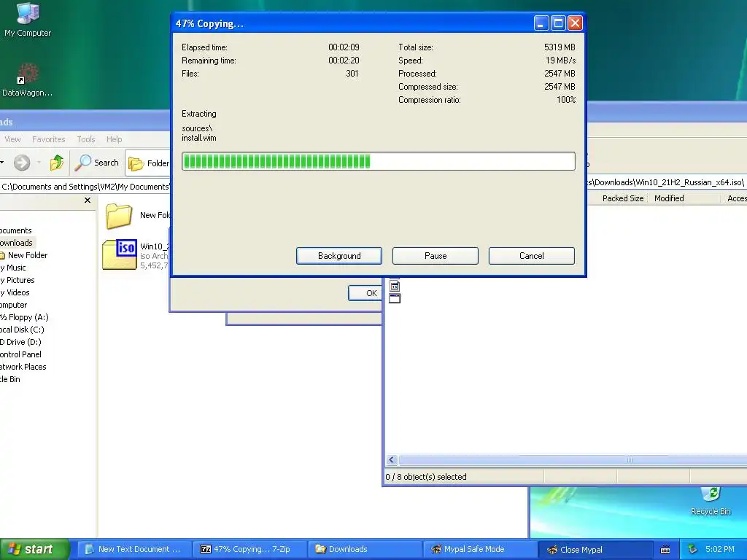Click the 5:02 PM system clock
Image resolution: width=747 pixels, height=560 pixels.
719,549
